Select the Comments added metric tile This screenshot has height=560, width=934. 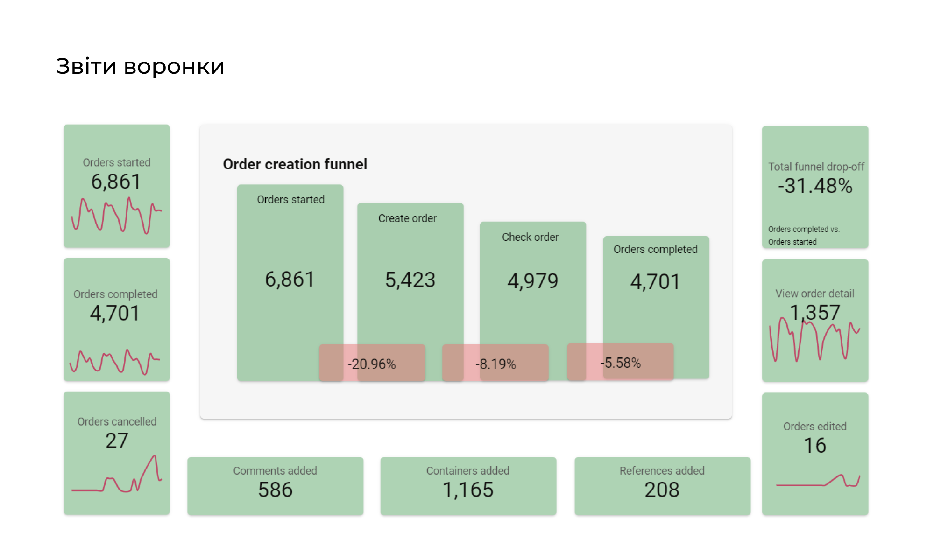coord(275,486)
